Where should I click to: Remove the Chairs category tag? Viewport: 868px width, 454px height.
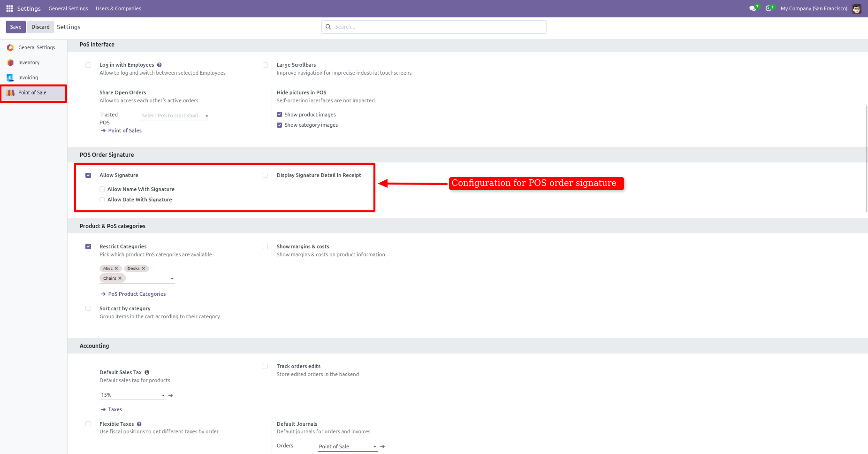[x=120, y=278]
